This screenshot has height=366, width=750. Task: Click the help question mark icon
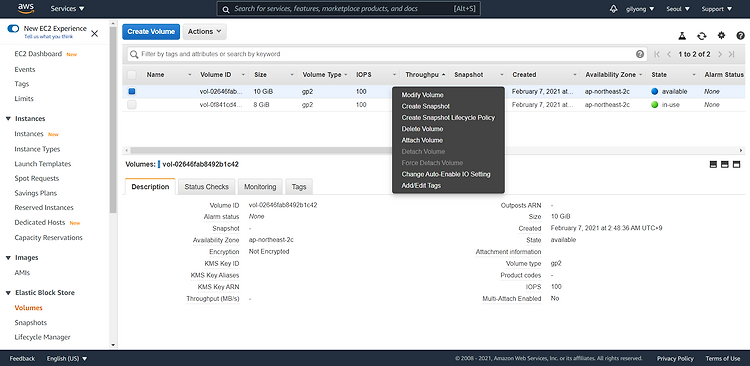(740, 35)
